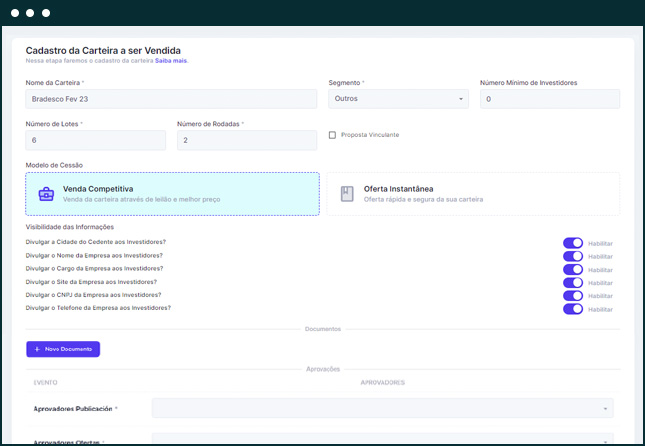This screenshot has width=645, height=446.
Task: Open the Saiba mais link
Action: [x=171, y=61]
